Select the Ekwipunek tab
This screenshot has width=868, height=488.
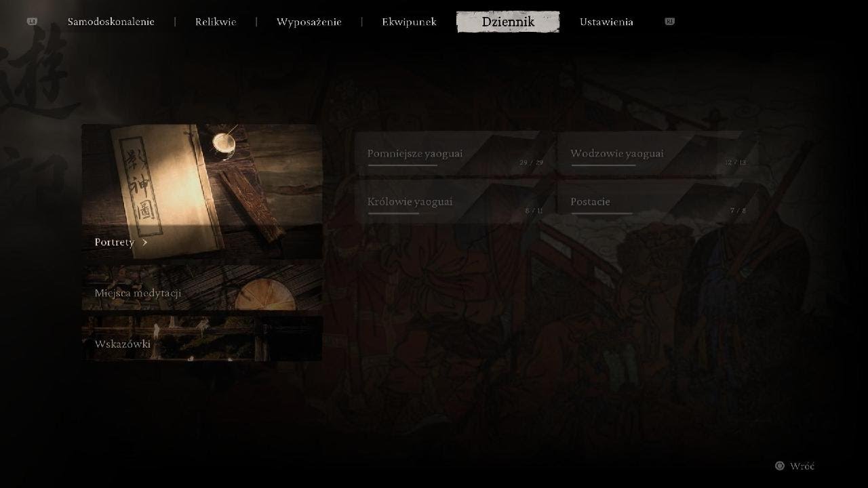409,22
